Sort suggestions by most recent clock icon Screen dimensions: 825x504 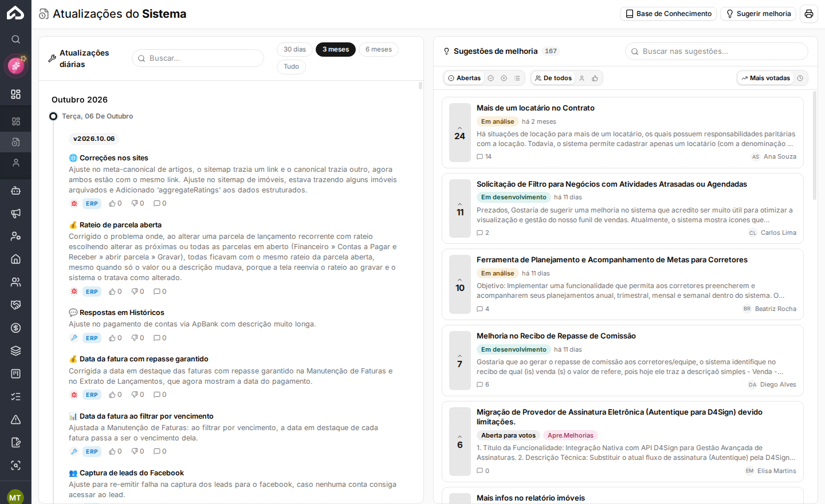coord(800,78)
